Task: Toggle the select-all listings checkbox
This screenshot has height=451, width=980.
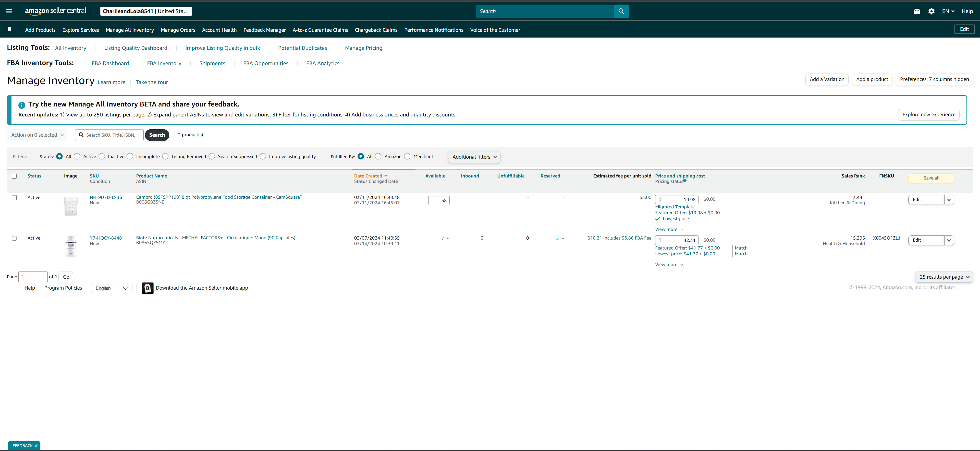Action: pos(14,176)
